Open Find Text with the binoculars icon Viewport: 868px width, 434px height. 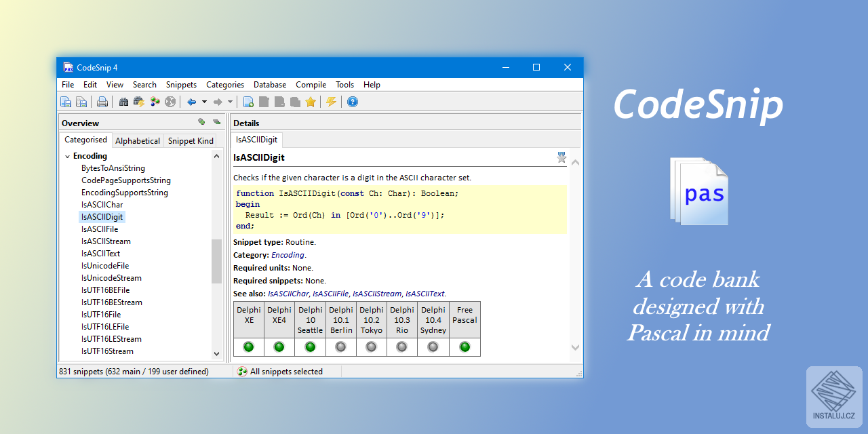pyautogui.click(x=123, y=102)
